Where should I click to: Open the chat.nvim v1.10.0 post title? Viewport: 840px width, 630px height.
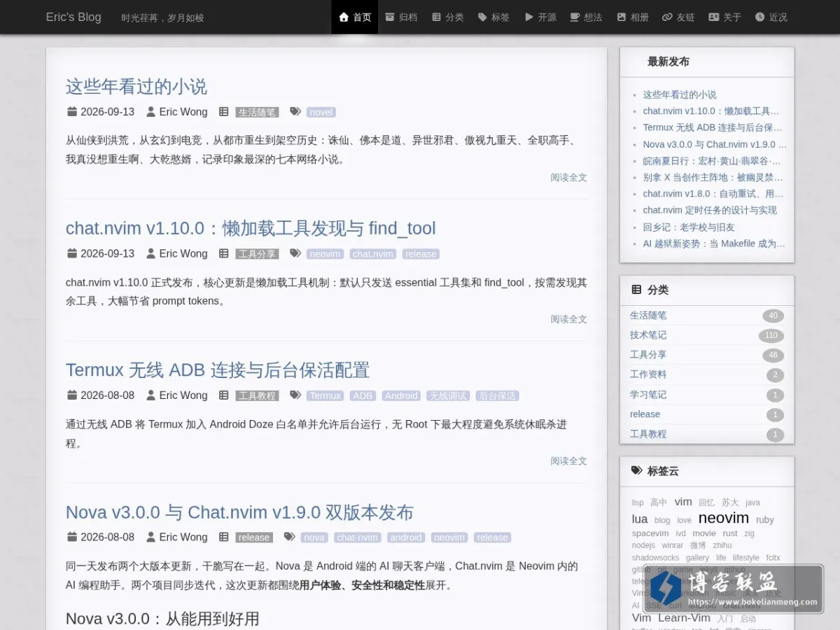tap(251, 228)
